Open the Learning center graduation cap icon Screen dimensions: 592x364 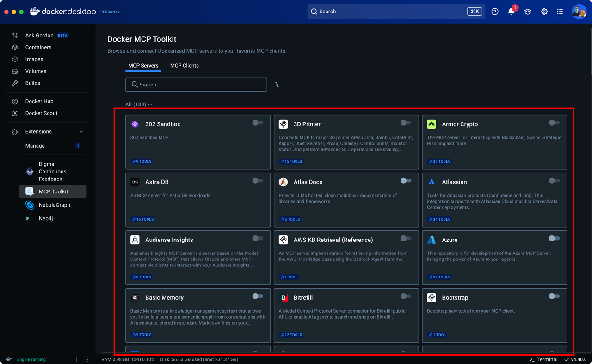[x=528, y=12]
